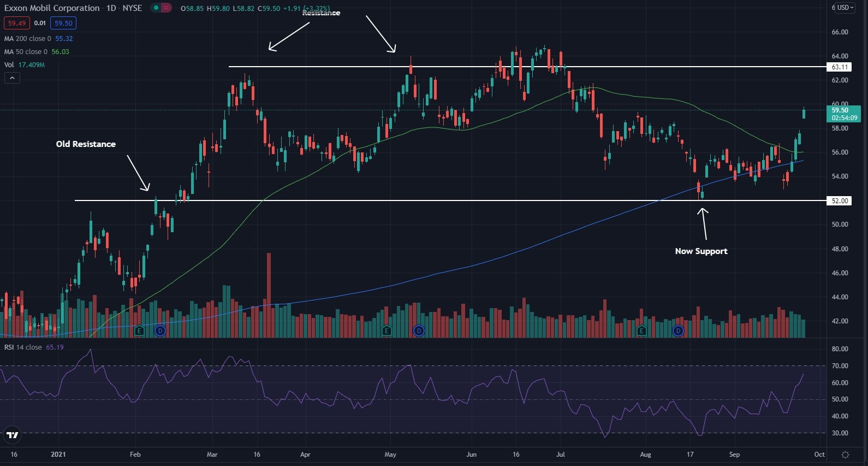Click the August dividend D marker
Screen dimensions: 868x466
[x=678, y=331]
